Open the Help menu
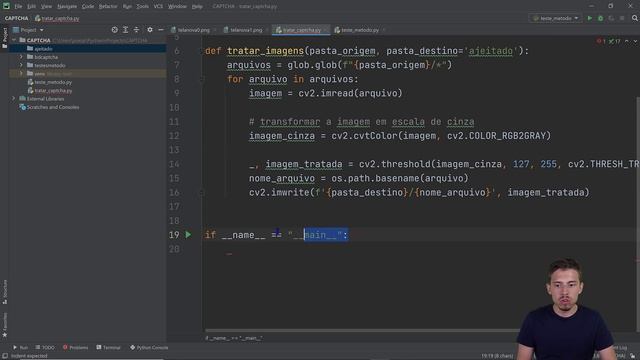This screenshot has width=640, height=360. (197, 7)
